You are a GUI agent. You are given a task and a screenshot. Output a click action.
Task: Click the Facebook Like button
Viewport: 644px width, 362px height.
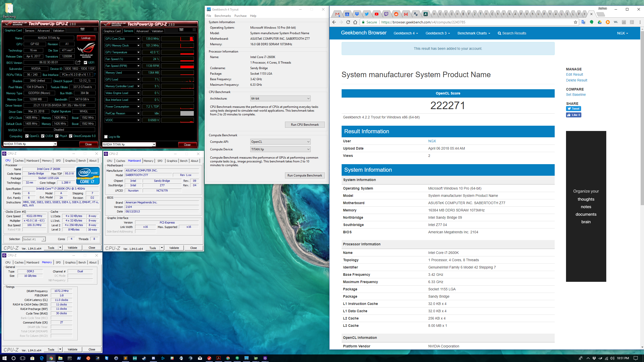[x=574, y=115]
